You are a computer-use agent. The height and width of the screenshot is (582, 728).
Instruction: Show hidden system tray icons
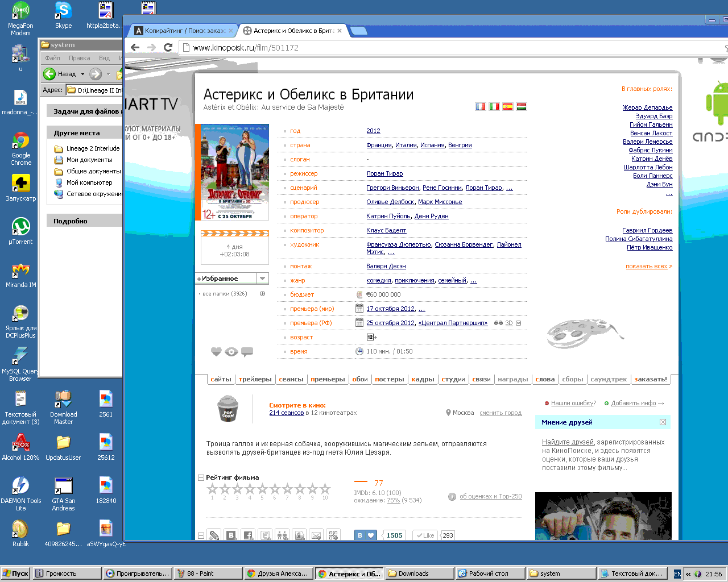coord(688,574)
